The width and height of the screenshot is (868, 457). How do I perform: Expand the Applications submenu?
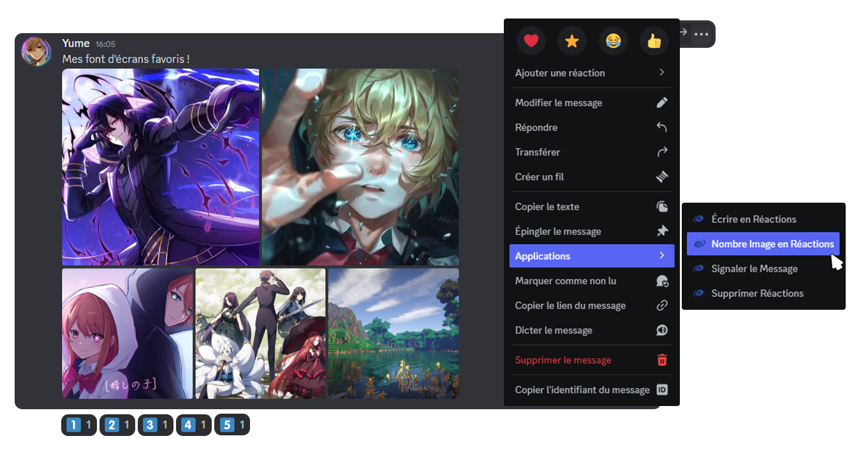(591, 256)
